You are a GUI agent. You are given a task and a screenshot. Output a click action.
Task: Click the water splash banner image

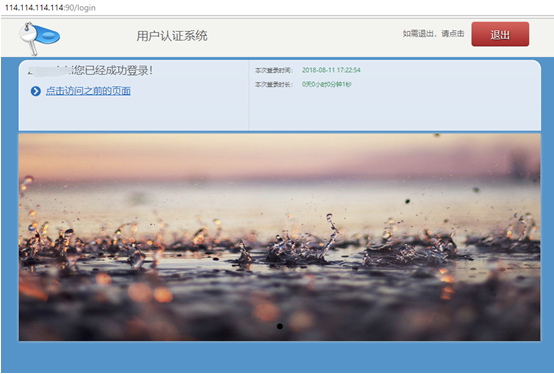click(x=279, y=237)
